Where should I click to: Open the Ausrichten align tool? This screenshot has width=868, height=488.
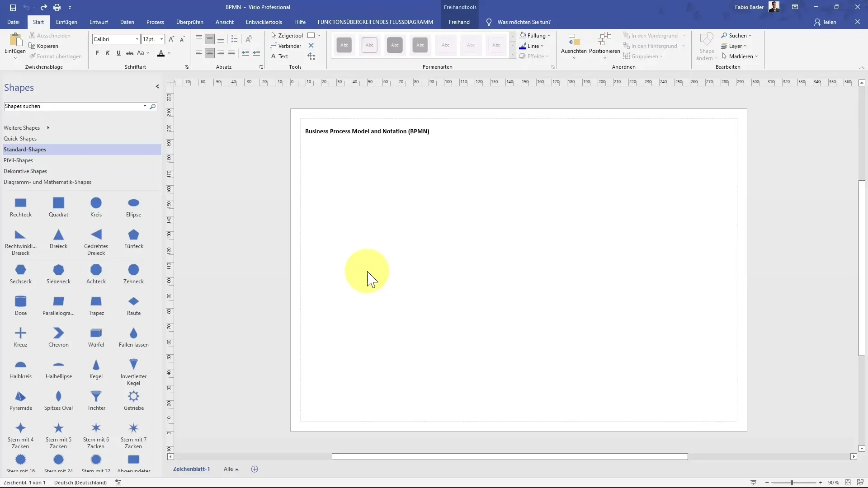[574, 46]
